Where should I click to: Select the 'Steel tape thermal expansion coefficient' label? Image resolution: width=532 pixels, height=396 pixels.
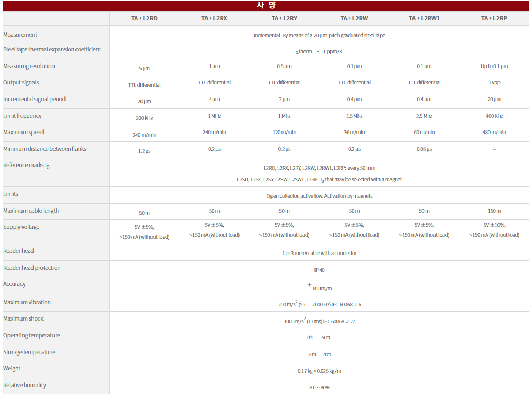click(52, 49)
